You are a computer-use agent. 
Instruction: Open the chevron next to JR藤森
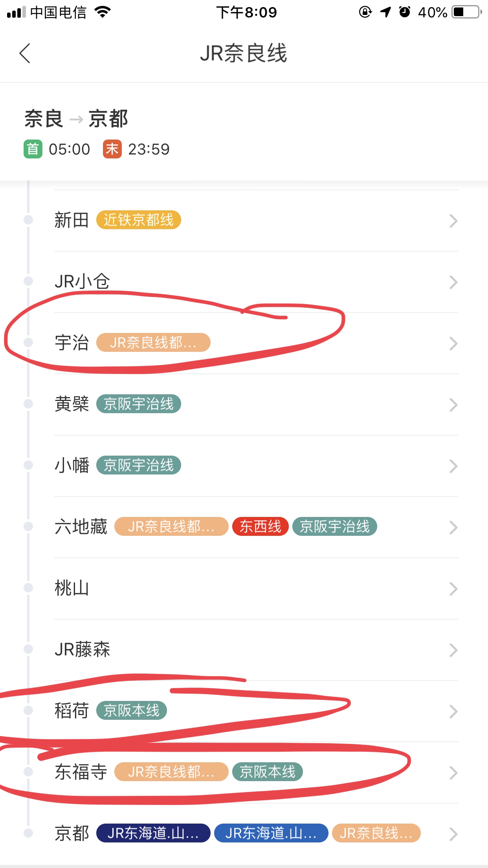point(453,650)
